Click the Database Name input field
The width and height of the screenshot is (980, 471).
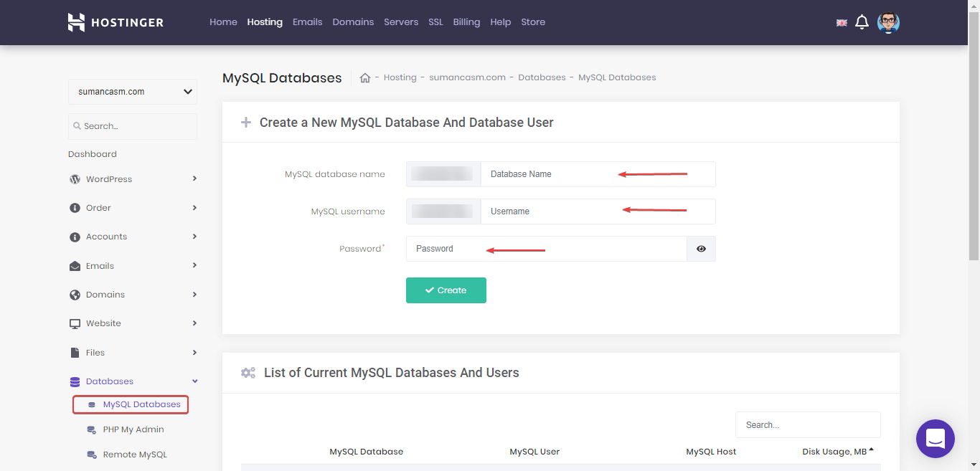click(x=598, y=174)
